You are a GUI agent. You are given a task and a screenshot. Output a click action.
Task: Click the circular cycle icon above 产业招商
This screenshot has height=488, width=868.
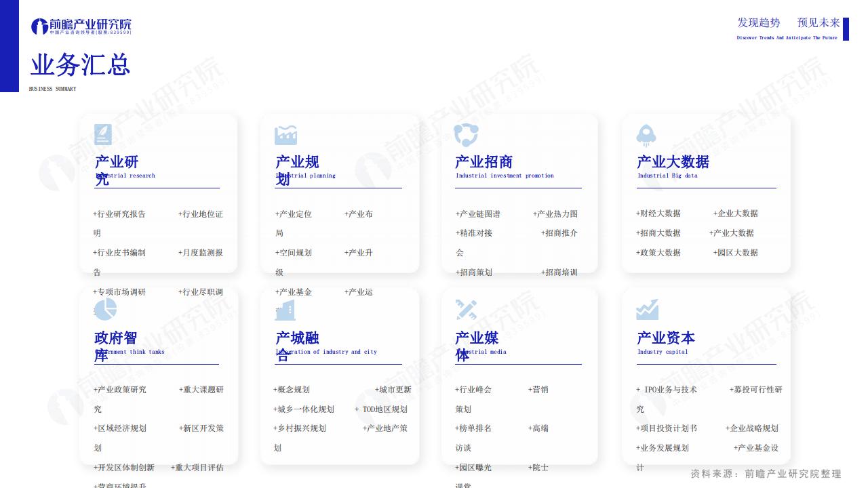coord(466,135)
